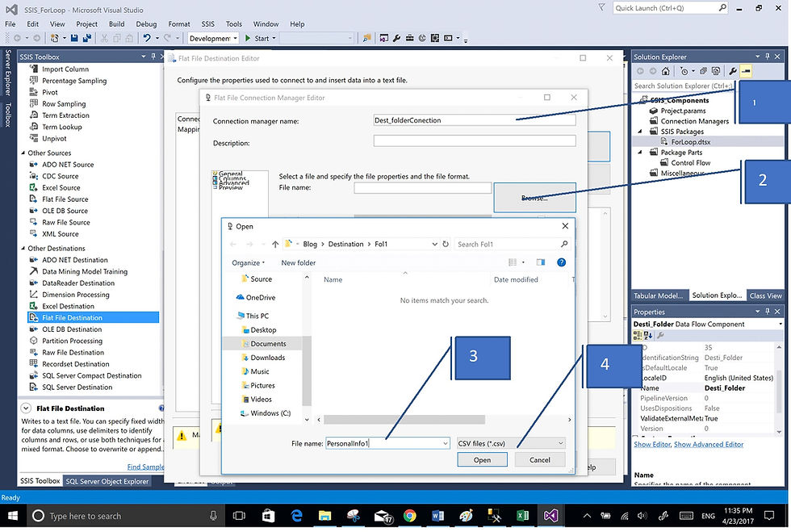This screenshot has height=532, width=791.
Task: Click the Refresh icon beside the Fol1 path
Action: 446,244
